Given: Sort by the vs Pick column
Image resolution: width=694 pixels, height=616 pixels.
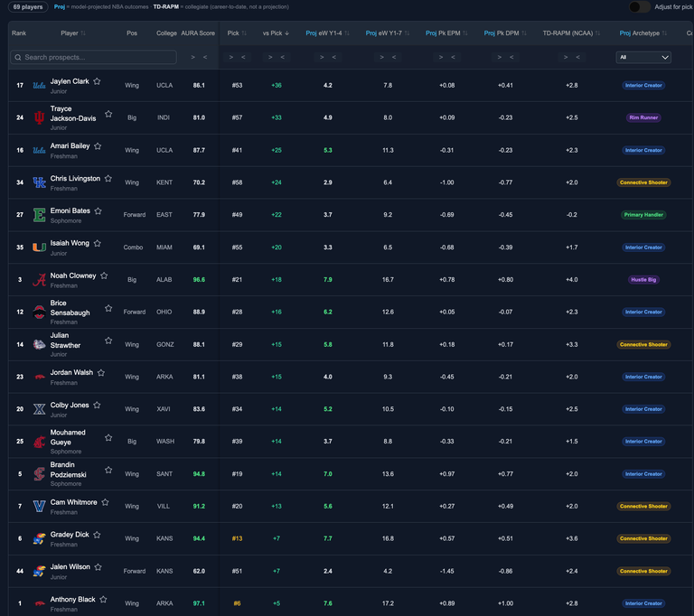Looking at the screenshot, I should [x=276, y=33].
